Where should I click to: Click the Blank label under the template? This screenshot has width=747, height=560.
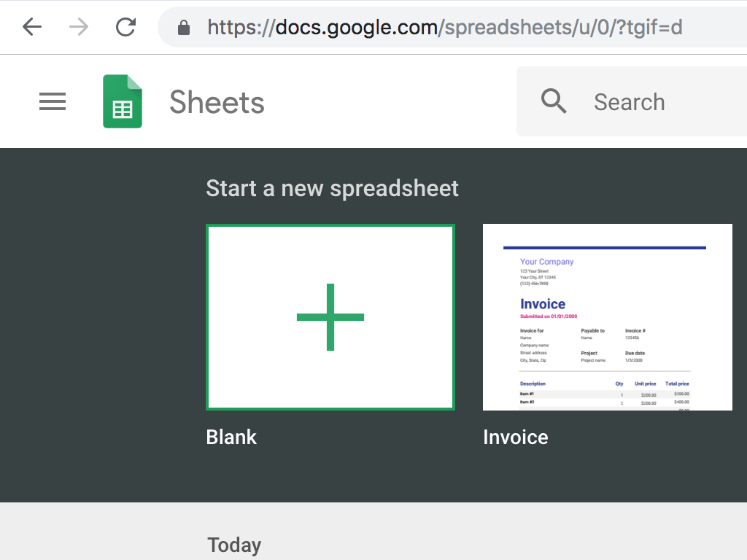[x=231, y=437]
